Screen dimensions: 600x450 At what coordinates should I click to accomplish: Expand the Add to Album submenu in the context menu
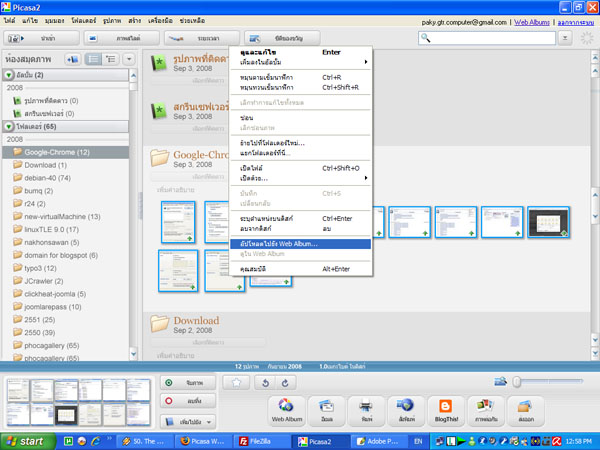click(300, 62)
